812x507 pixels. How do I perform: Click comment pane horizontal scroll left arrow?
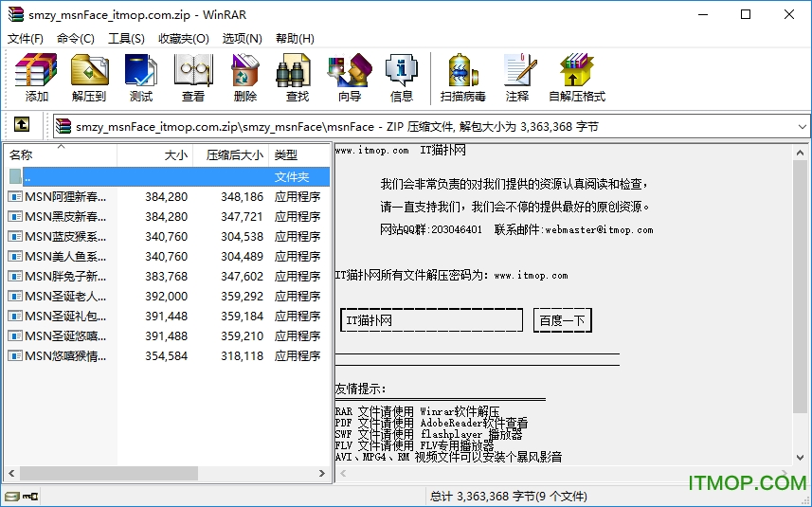pos(342,473)
